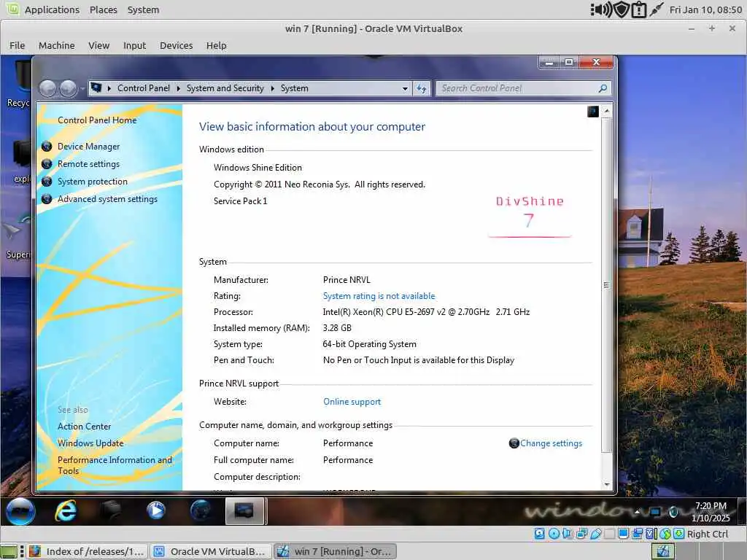Click the scrollbar down arrow
This screenshot has height=560, width=747.
click(606, 484)
